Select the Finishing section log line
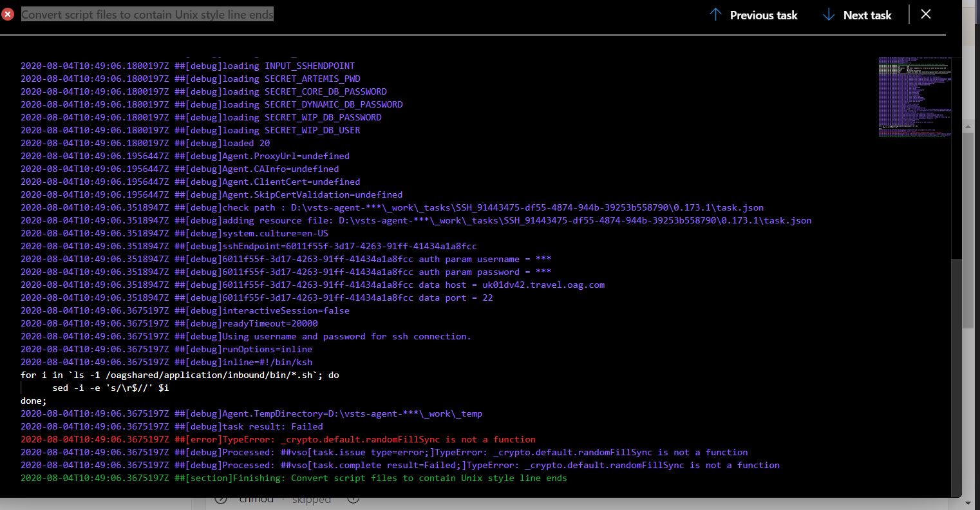Screen dimensions: 980x510 coord(293,478)
